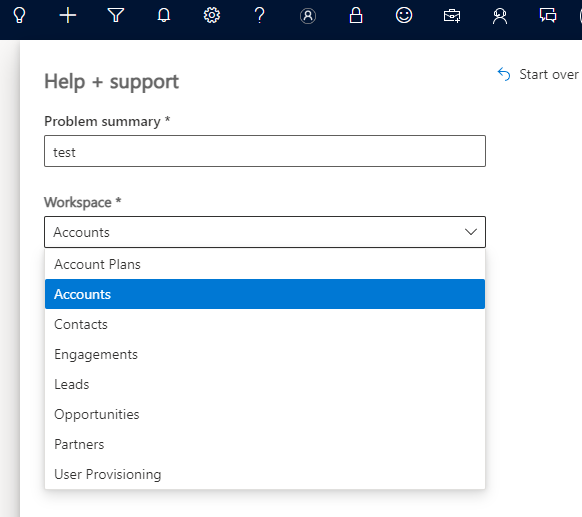This screenshot has height=517, width=582.
Task: Click the support agent headset icon
Action: coord(500,16)
